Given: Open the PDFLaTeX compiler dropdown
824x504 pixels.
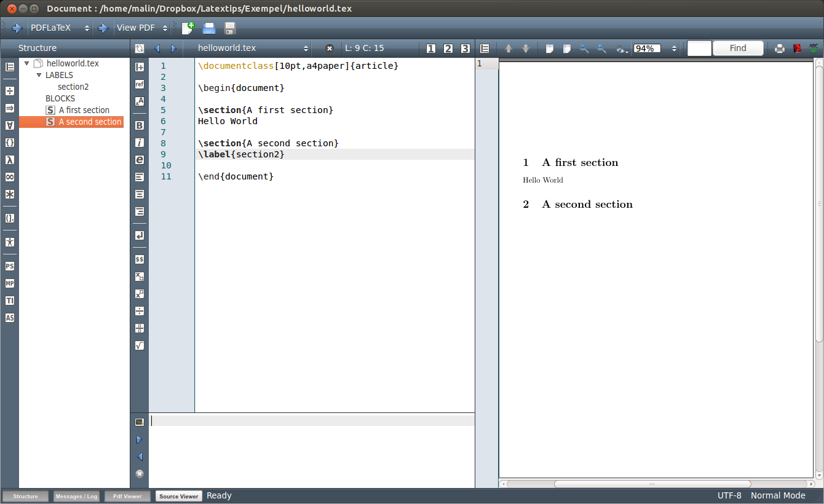Looking at the screenshot, I should (60, 28).
